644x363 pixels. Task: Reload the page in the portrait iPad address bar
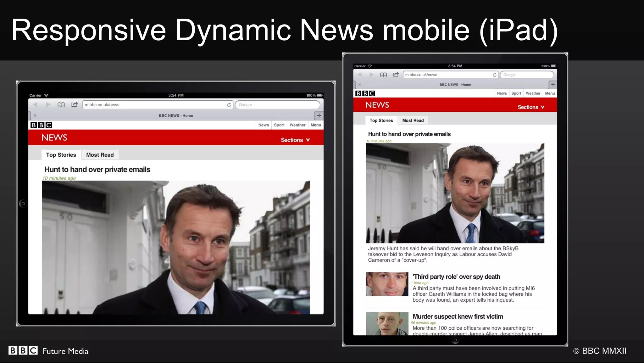(x=495, y=75)
